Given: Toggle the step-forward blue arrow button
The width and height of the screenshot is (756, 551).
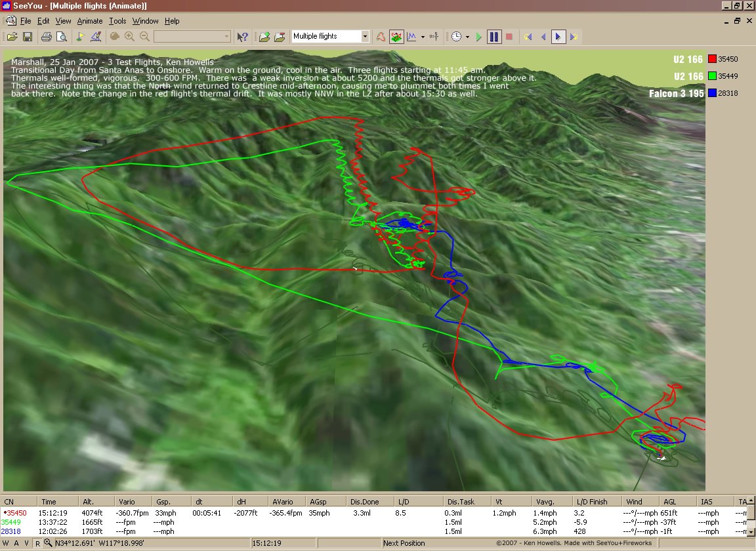Looking at the screenshot, I should (x=558, y=37).
